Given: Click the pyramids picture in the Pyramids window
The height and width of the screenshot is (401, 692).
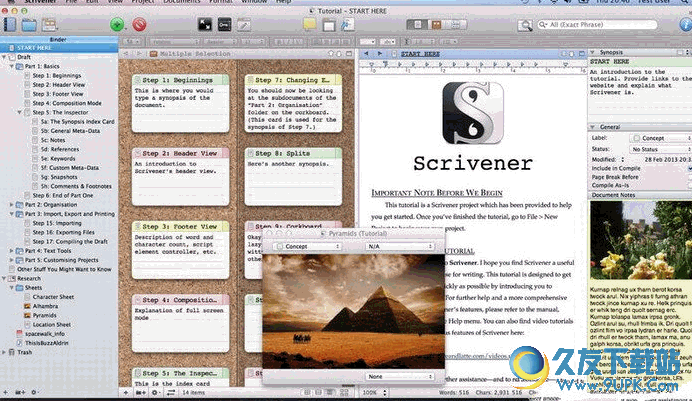Looking at the screenshot, I should click(354, 311).
